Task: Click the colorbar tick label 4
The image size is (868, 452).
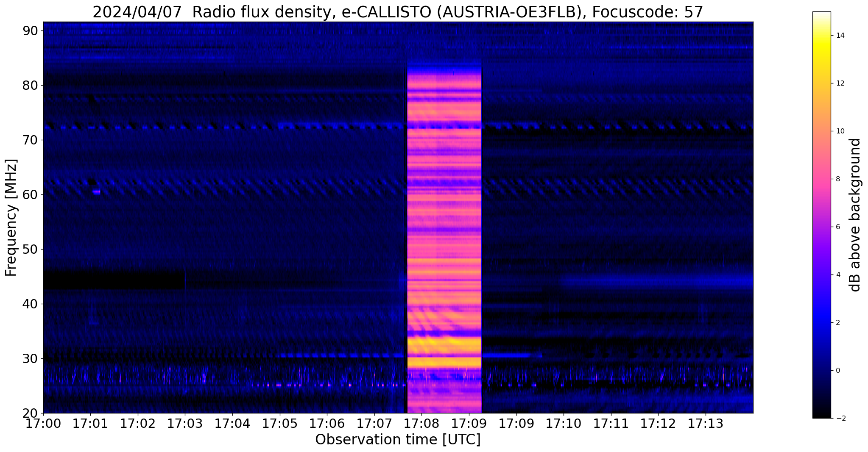Action: pos(838,275)
